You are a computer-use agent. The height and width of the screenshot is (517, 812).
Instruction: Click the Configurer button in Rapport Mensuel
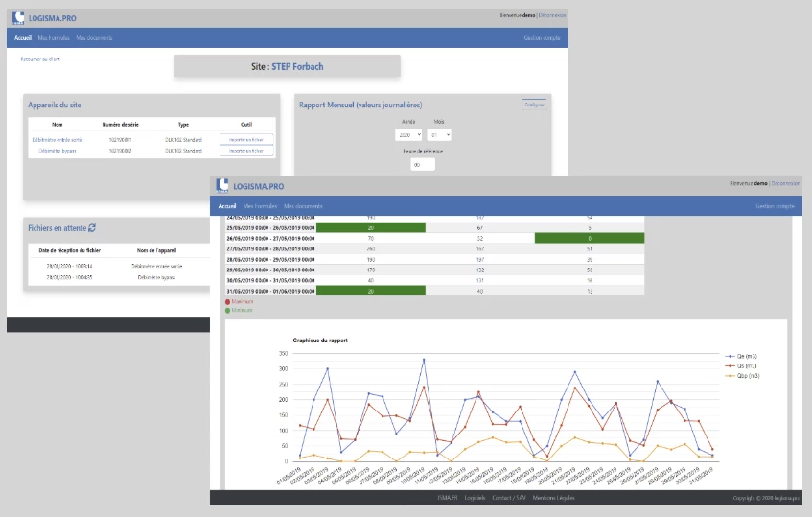[x=533, y=104]
